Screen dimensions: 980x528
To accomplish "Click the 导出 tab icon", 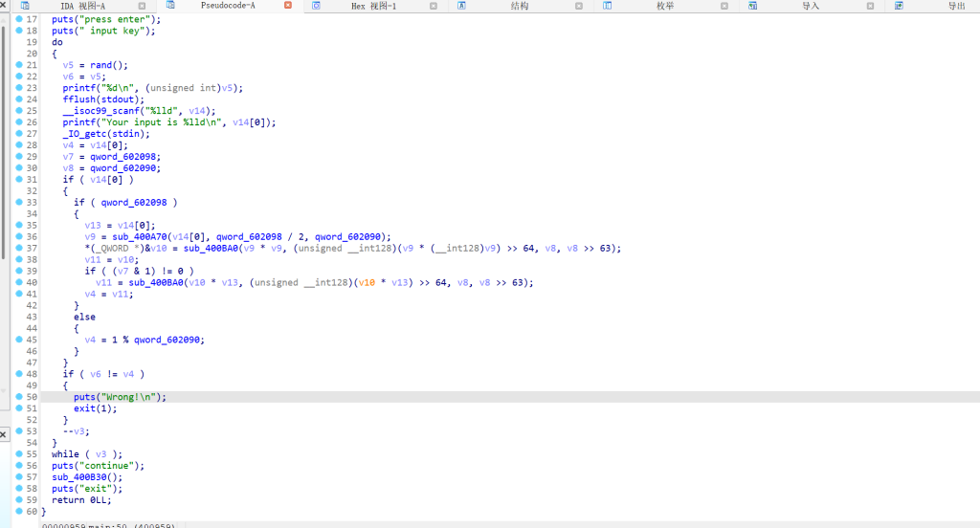I will click(x=899, y=6).
